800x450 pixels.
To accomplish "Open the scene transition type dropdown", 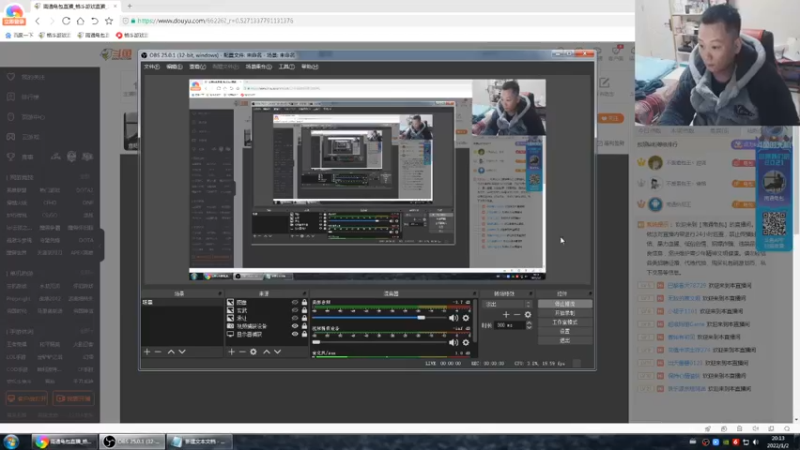I will coord(507,304).
